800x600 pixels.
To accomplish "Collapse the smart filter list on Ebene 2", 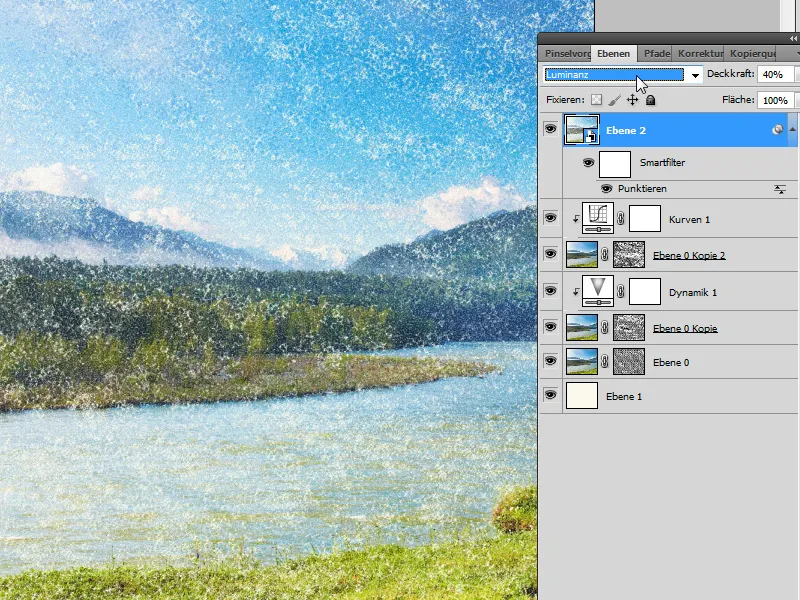I will coord(793,127).
